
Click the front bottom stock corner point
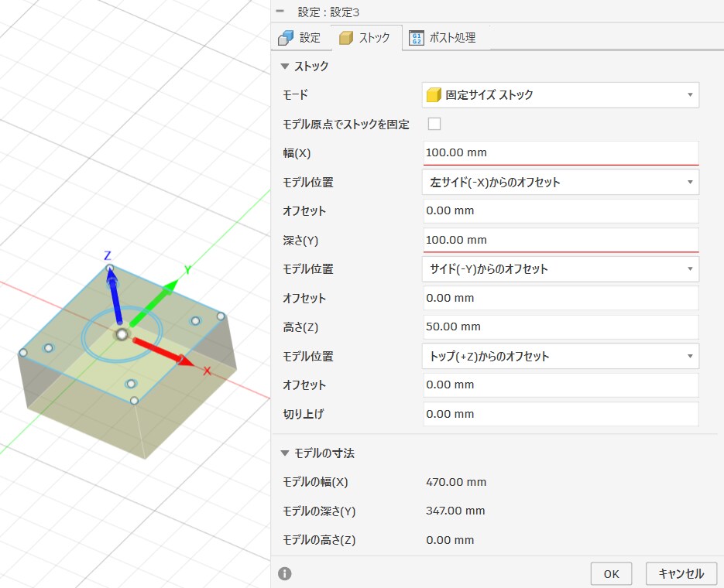134,400
